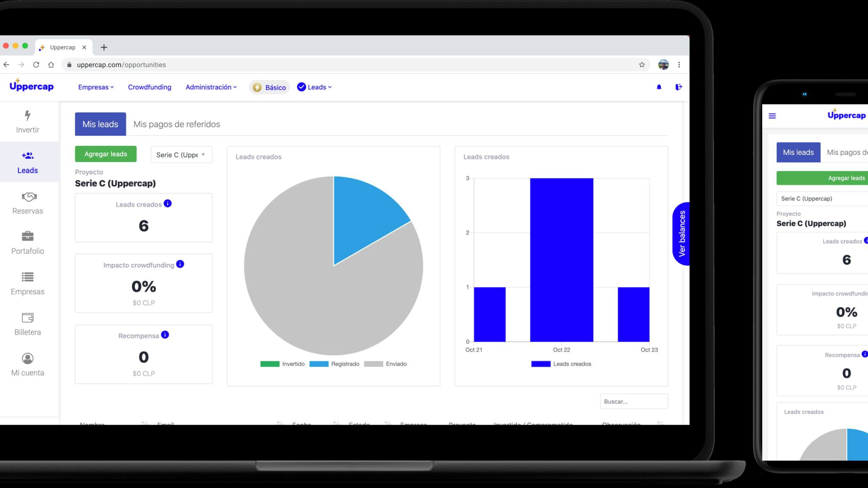The image size is (868, 488).
Task: Click the Oct 23 bar in chart
Action: [634, 314]
